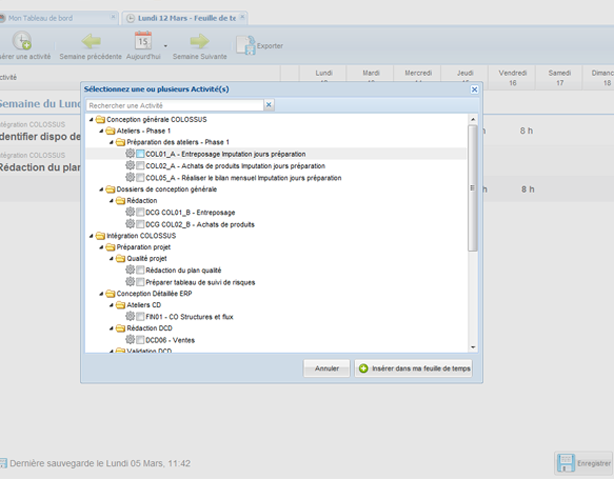Go to next week with right arrow
Viewport: 614px width, 479px height.
click(200, 41)
